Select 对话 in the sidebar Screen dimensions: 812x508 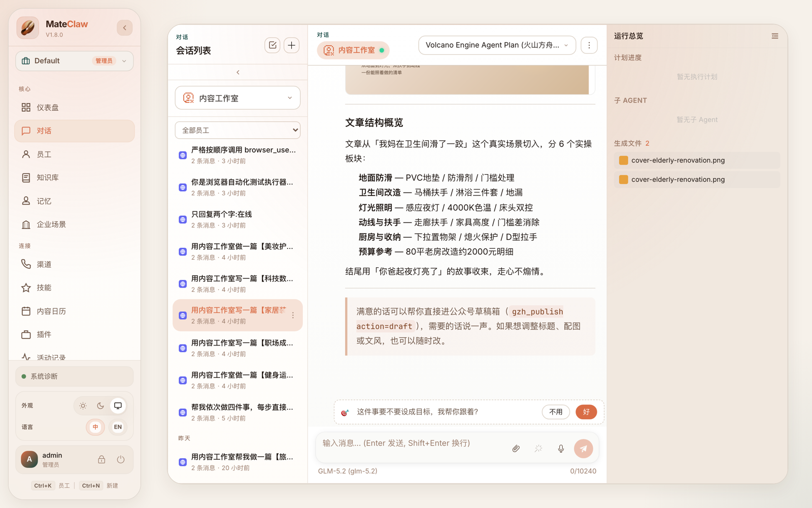pos(75,131)
